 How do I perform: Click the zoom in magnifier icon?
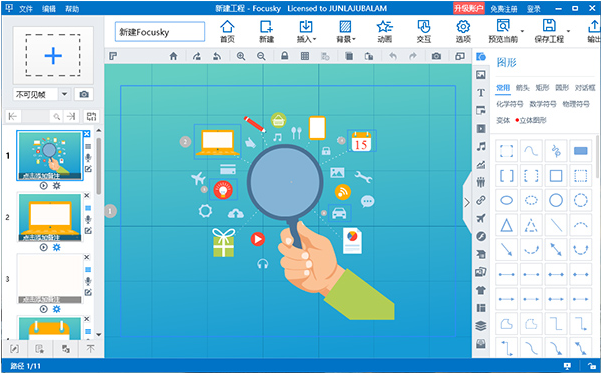[x=241, y=56]
